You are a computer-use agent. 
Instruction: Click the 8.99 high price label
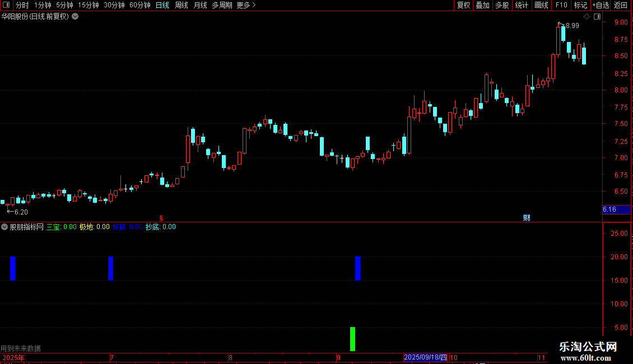coord(572,25)
